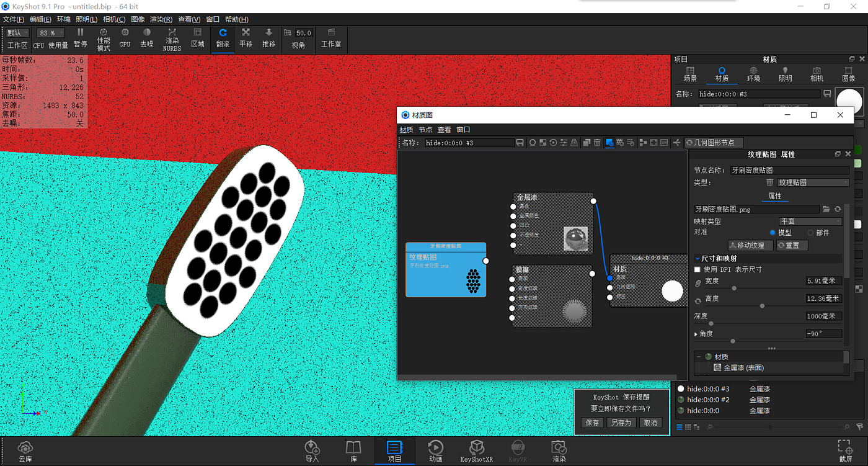Image resolution: width=868 pixels, height=466 pixels.
Task: Delete the texture type with the trash icon
Action: coord(769,182)
